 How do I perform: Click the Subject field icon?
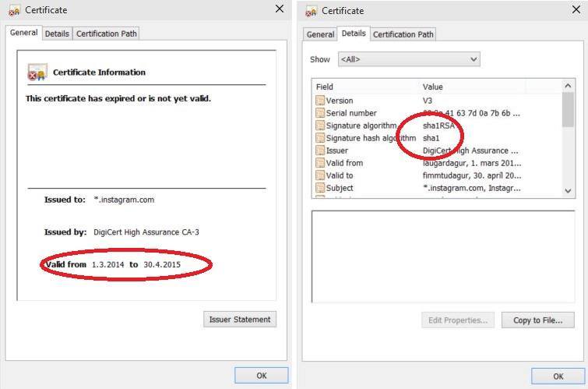click(320, 188)
